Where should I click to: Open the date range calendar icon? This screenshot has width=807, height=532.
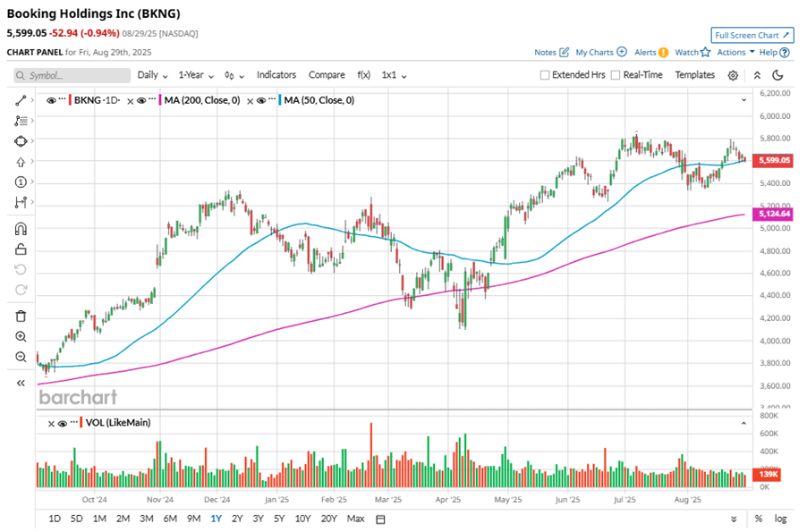coord(380,519)
